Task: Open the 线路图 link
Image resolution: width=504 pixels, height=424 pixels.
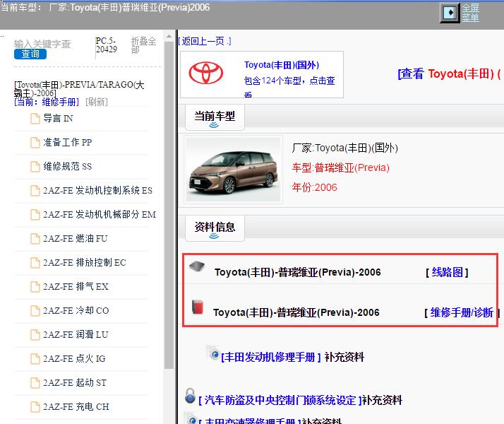Action: coord(447,273)
